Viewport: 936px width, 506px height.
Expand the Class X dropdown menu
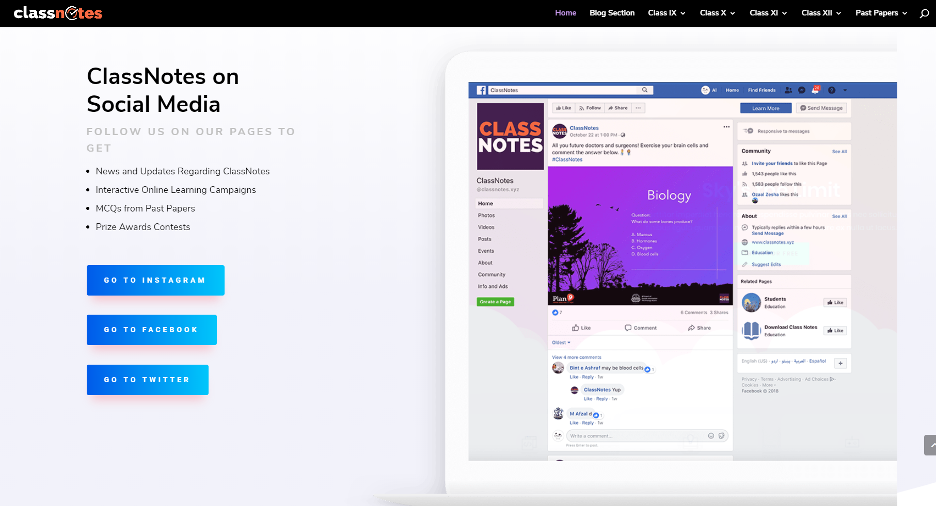click(717, 13)
